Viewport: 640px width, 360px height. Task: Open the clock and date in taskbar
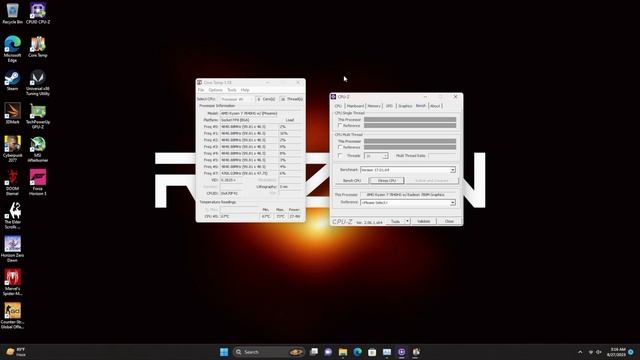[x=616, y=352]
